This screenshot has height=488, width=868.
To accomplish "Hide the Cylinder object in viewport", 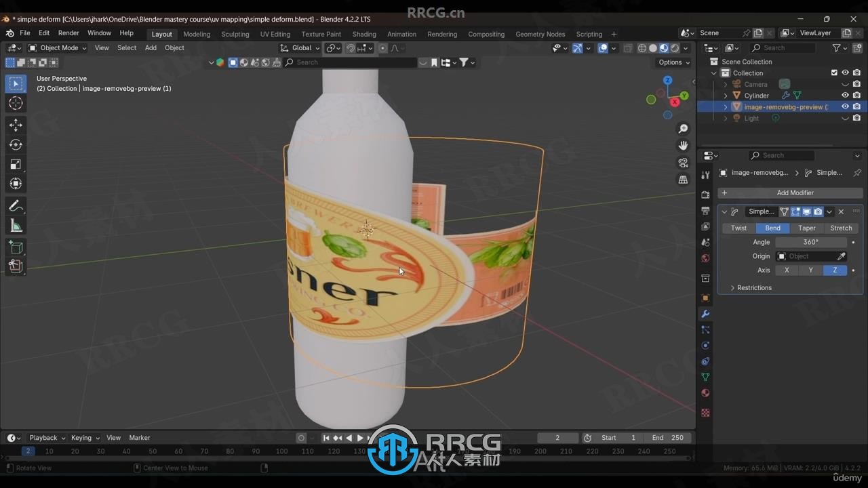I will click(845, 96).
